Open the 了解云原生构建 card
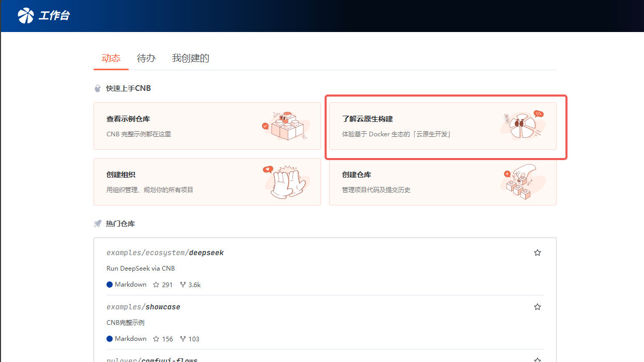 443,126
